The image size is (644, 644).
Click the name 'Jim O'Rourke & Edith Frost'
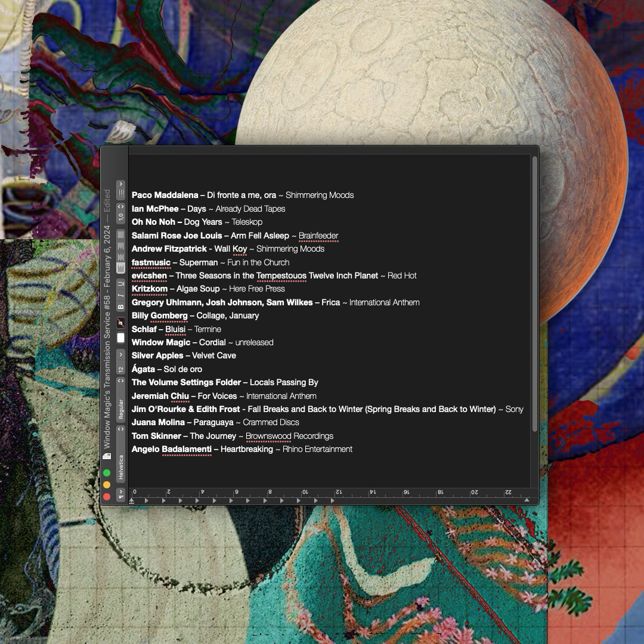click(x=185, y=409)
